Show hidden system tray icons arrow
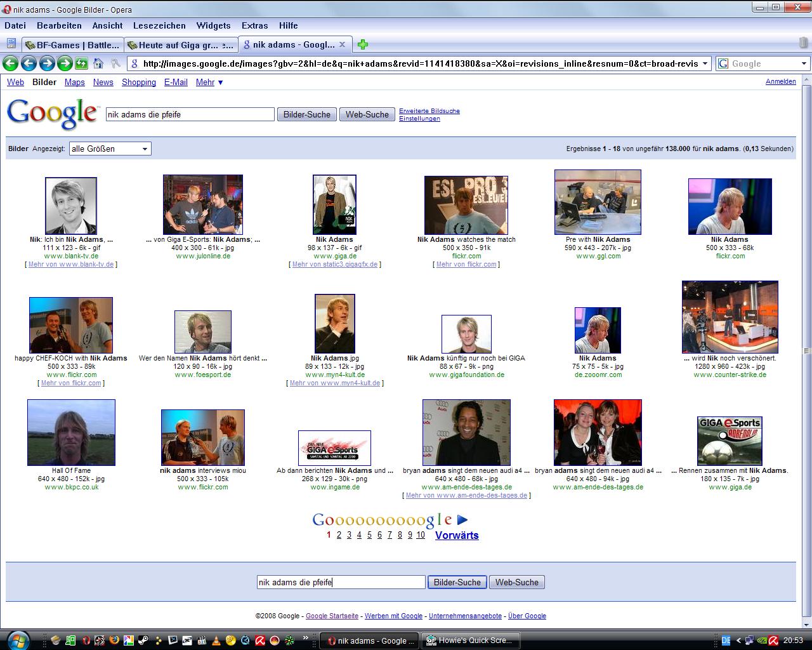Viewport: 812px width, 650px height. pos(738,640)
